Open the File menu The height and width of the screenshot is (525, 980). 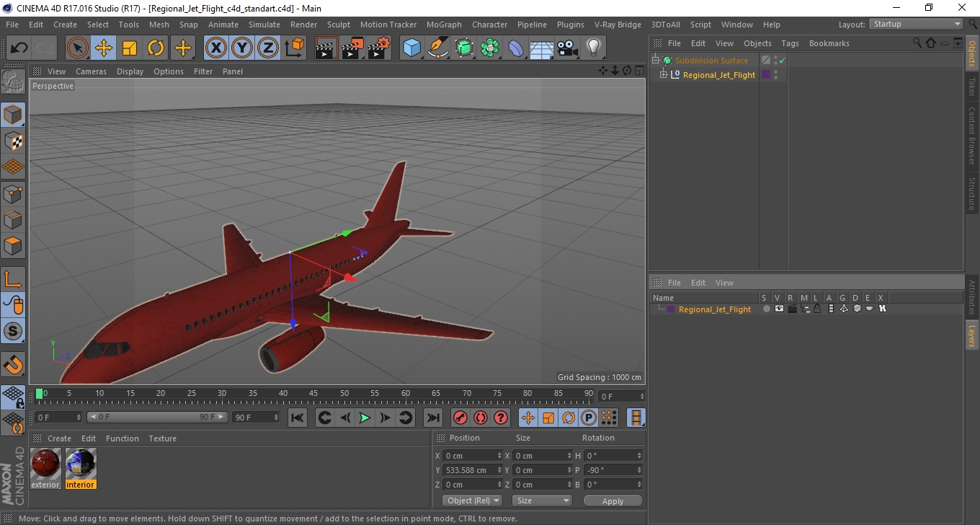(x=12, y=25)
